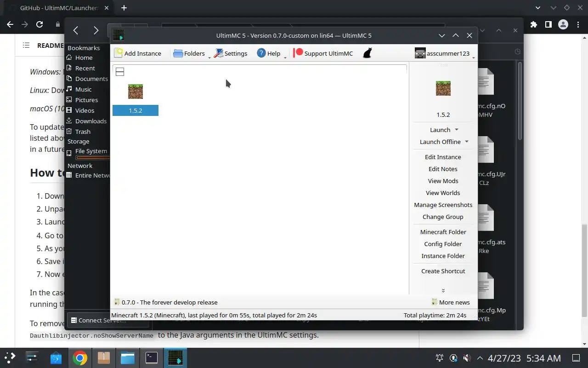Open the terminal from the taskbar
The height and width of the screenshot is (368, 588).
coord(152,357)
